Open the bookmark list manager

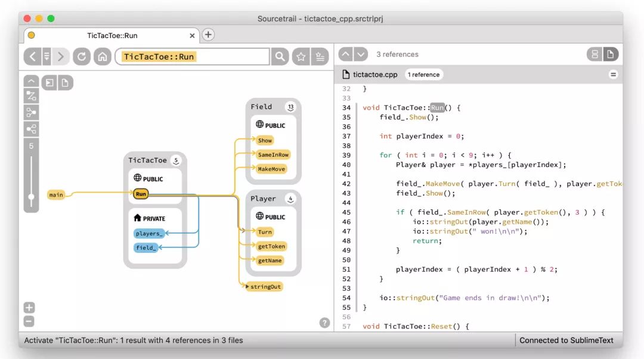(x=320, y=56)
